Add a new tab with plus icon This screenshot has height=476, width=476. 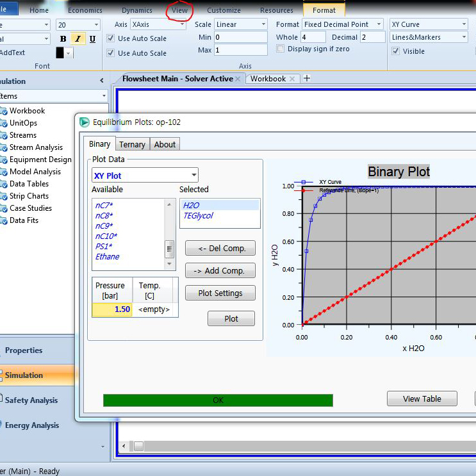coord(306,78)
